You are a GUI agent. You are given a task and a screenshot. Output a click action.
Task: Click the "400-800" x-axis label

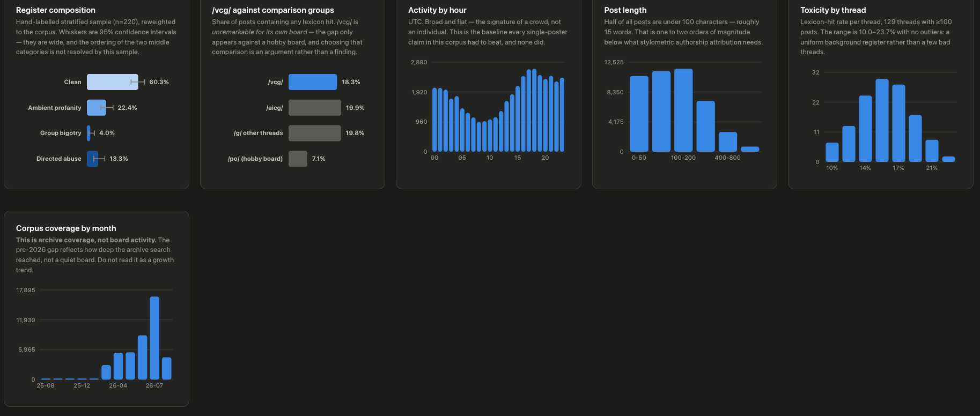pos(728,158)
